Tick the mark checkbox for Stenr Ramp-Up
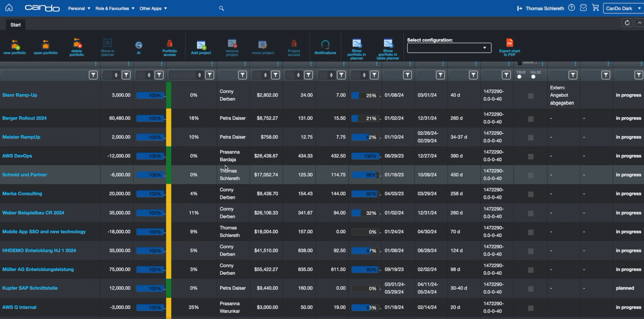This screenshot has height=319, width=644. pos(531,96)
